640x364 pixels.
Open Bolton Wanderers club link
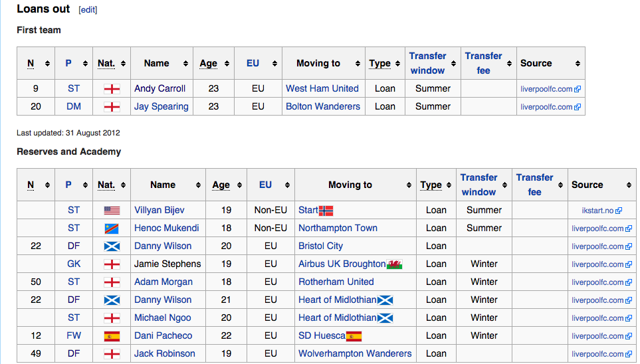click(323, 106)
